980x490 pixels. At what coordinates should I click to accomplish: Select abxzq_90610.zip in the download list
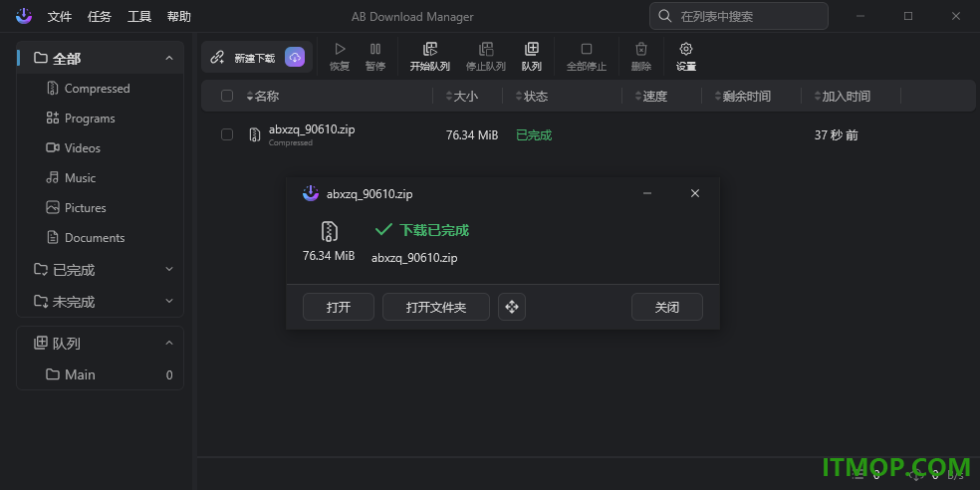click(x=312, y=130)
